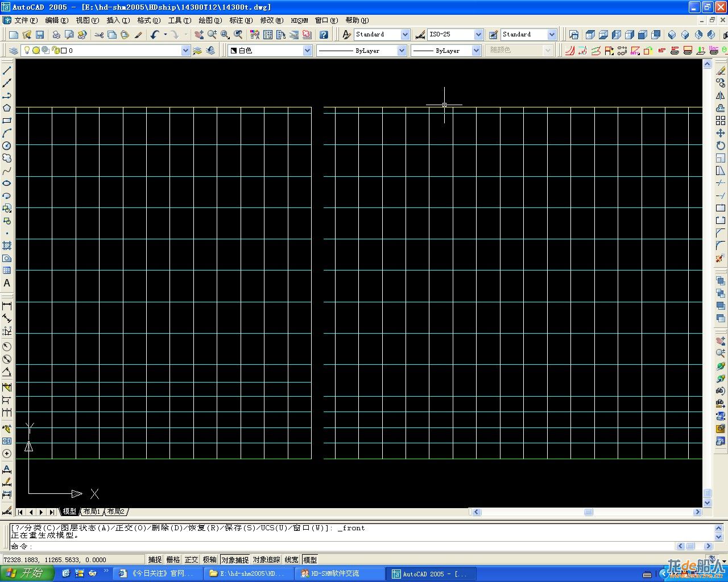Screen dimensions: 728x582
Task: Select the Erase tool in Modify toolbar
Action: point(721,70)
